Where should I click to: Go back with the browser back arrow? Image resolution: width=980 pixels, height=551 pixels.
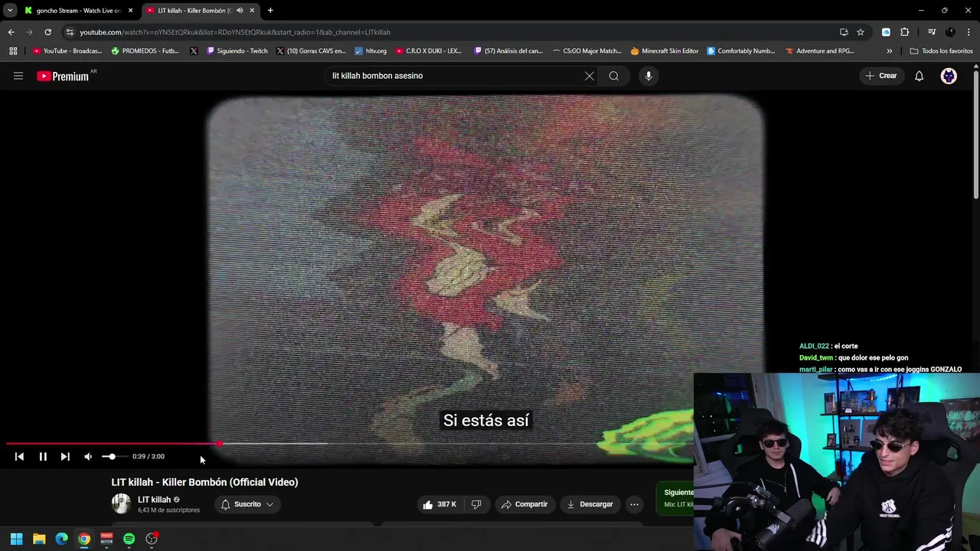tap(11, 32)
